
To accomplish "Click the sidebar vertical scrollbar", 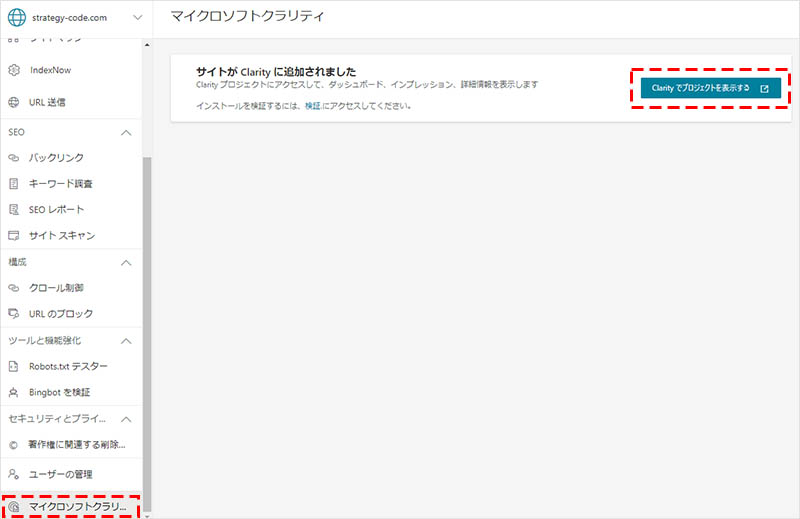I will [x=148, y=330].
